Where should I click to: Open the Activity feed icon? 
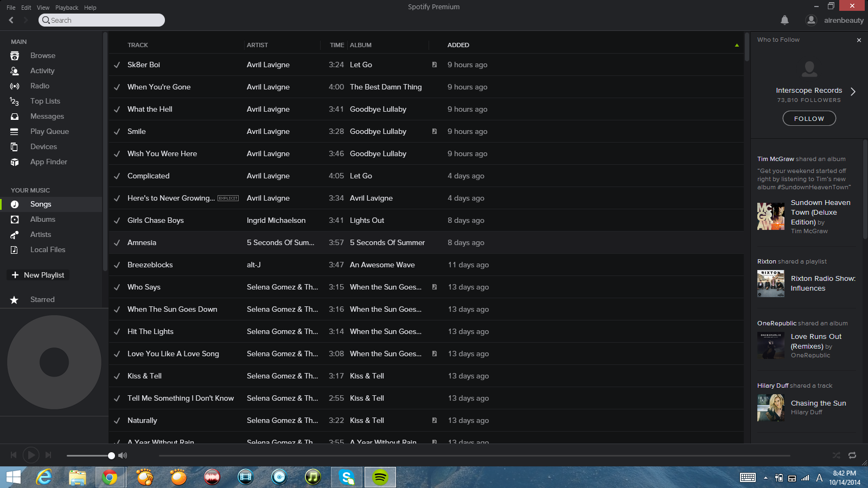coord(15,71)
